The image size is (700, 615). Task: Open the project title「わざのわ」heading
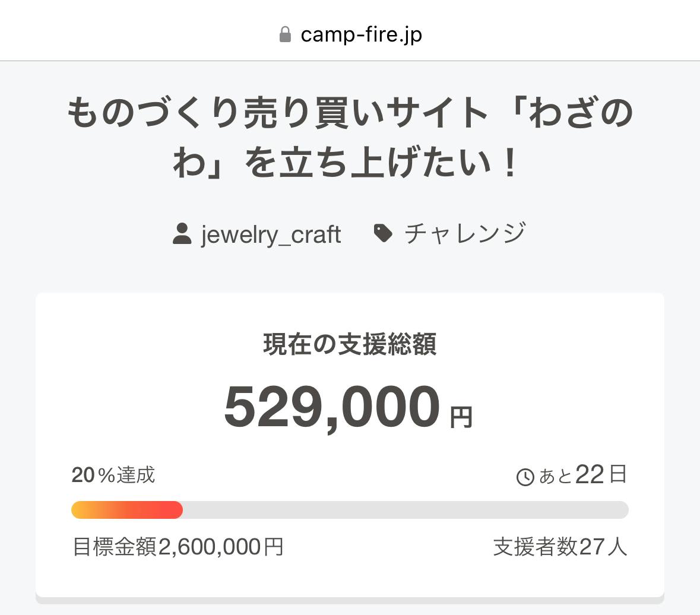350,138
